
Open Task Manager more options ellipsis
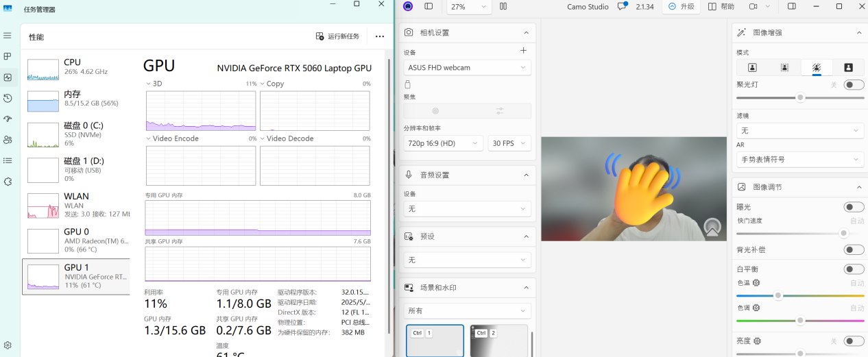click(x=380, y=36)
